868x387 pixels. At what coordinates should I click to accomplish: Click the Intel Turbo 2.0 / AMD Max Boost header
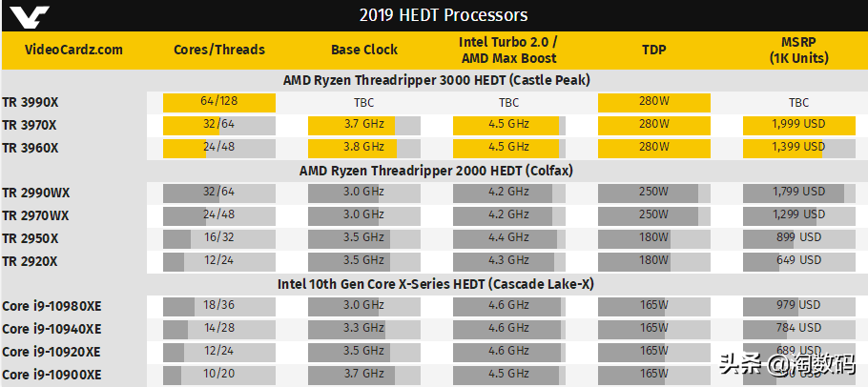click(508, 50)
